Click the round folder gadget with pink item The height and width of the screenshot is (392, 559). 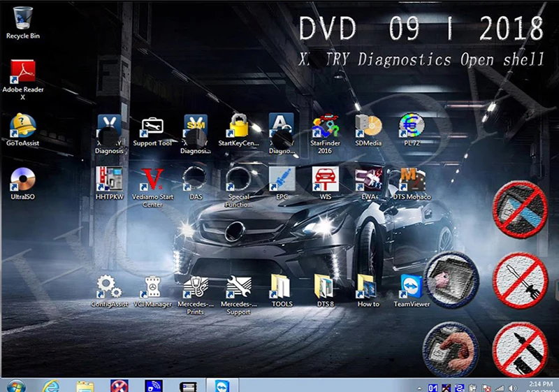click(451, 280)
